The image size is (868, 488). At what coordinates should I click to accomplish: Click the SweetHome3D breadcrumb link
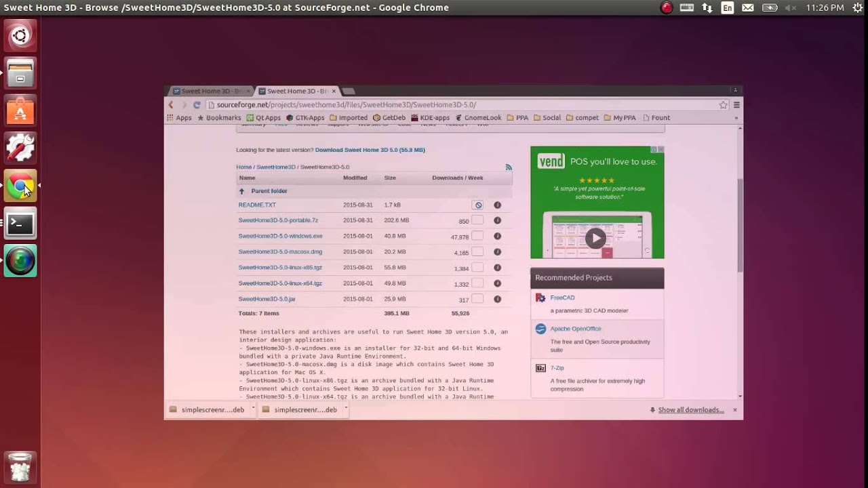pyautogui.click(x=276, y=167)
